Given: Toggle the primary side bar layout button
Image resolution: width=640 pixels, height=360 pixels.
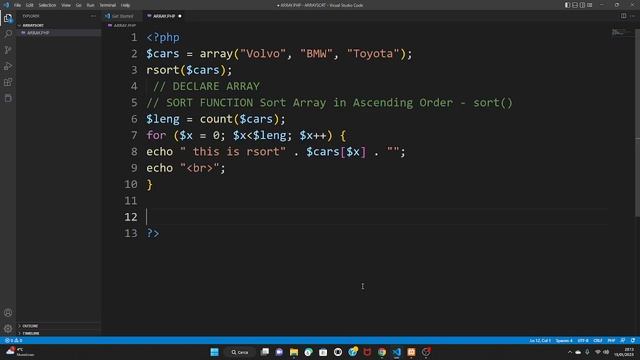Looking at the screenshot, I should [x=567, y=5].
